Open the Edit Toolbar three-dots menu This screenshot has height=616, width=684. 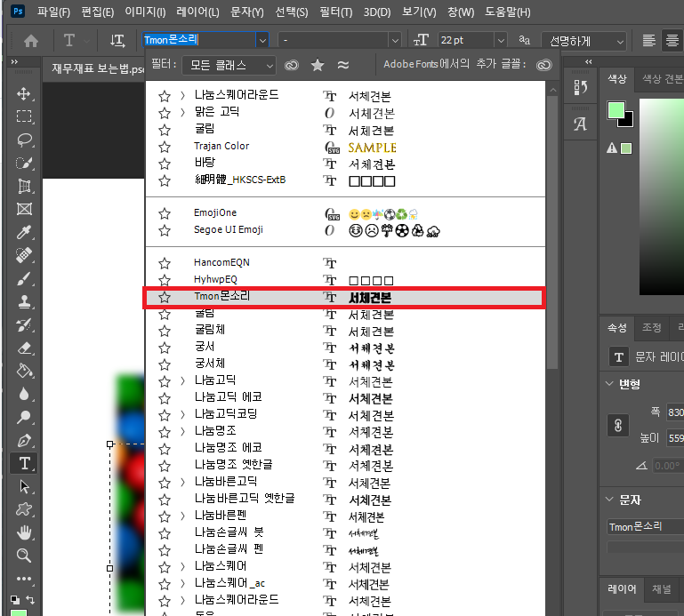24,579
